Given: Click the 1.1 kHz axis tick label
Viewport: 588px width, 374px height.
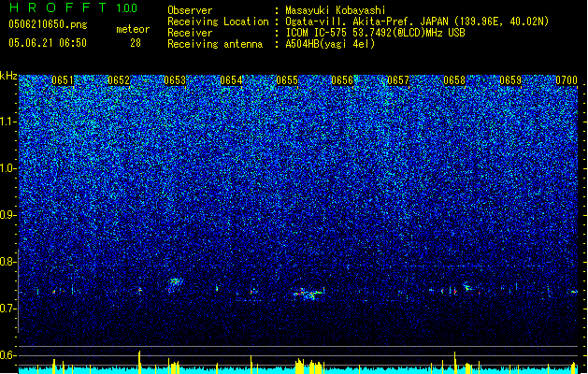Looking at the screenshot, I should (8, 122).
